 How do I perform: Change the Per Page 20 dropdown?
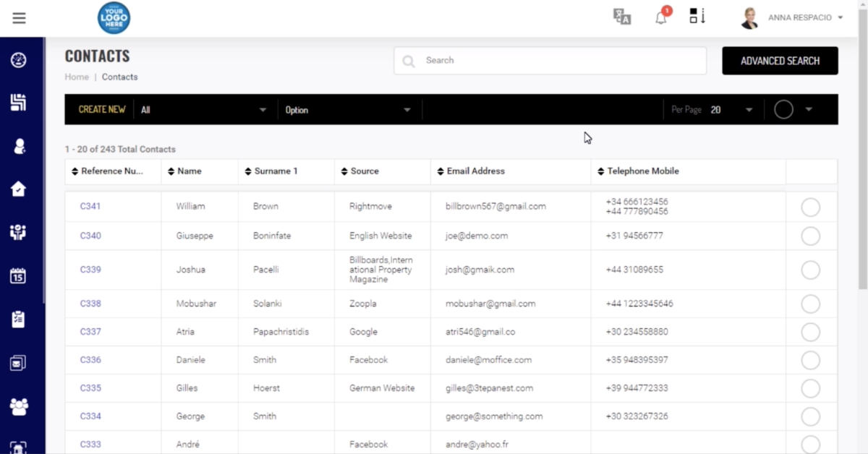[731, 110]
